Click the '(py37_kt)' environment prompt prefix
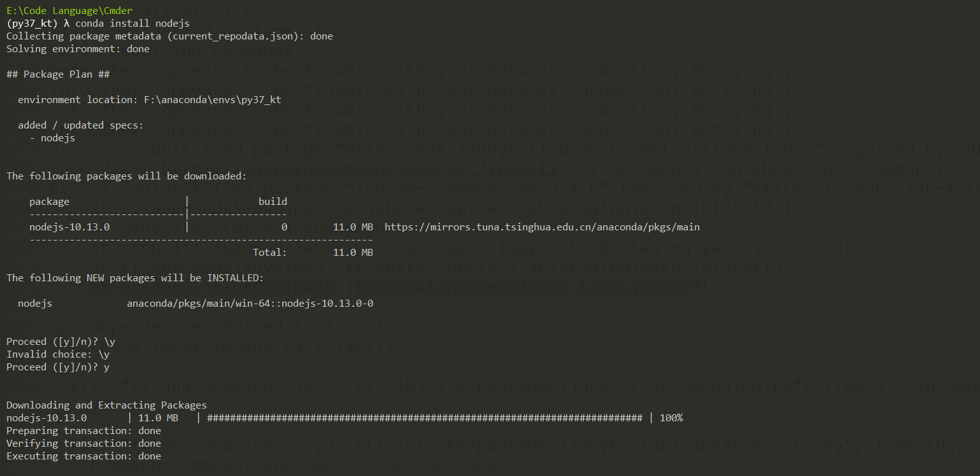Screen dimensions: 980x476 32,24
